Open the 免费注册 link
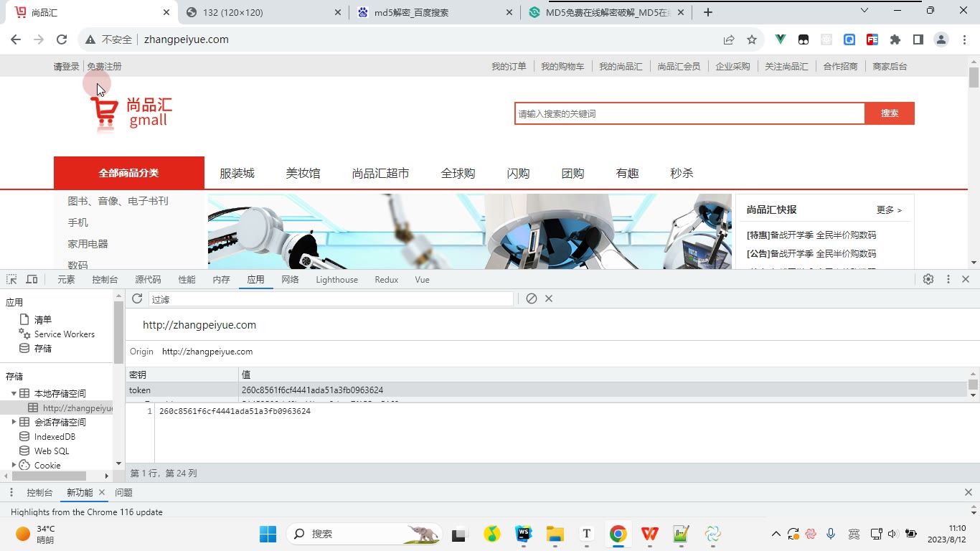980x551 pixels. pyautogui.click(x=104, y=66)
